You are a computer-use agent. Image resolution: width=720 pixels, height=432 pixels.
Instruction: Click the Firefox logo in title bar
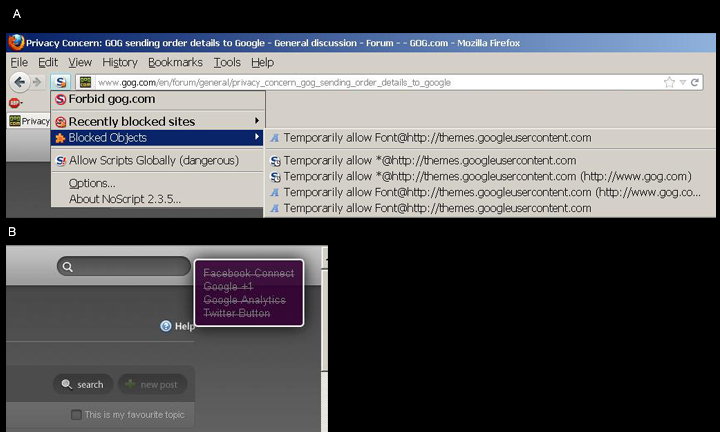point(16,43)
